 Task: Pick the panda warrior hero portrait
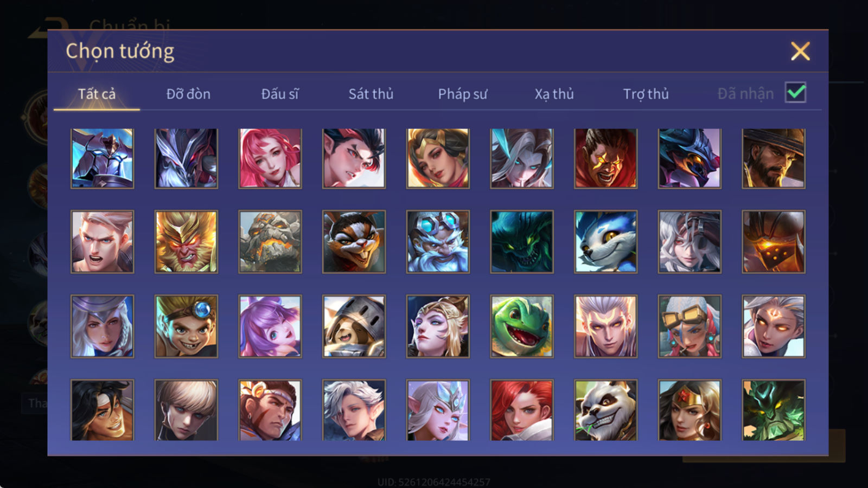pyautogui.click(x=605, y=410)
